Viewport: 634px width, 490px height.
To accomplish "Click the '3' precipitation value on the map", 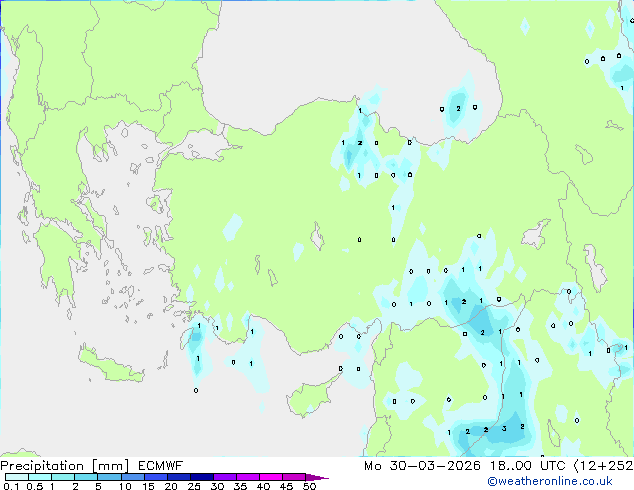I will (x=504, y=428).
